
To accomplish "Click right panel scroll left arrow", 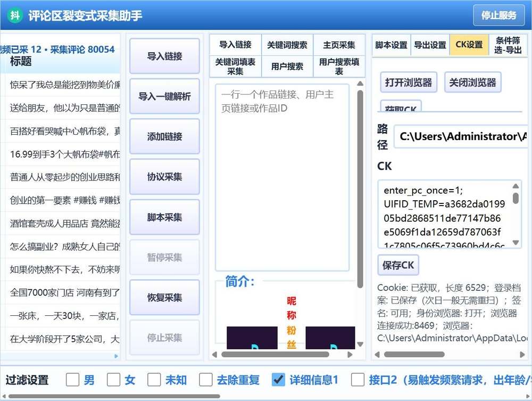I will pyautogui.click(x=377, y=355).
